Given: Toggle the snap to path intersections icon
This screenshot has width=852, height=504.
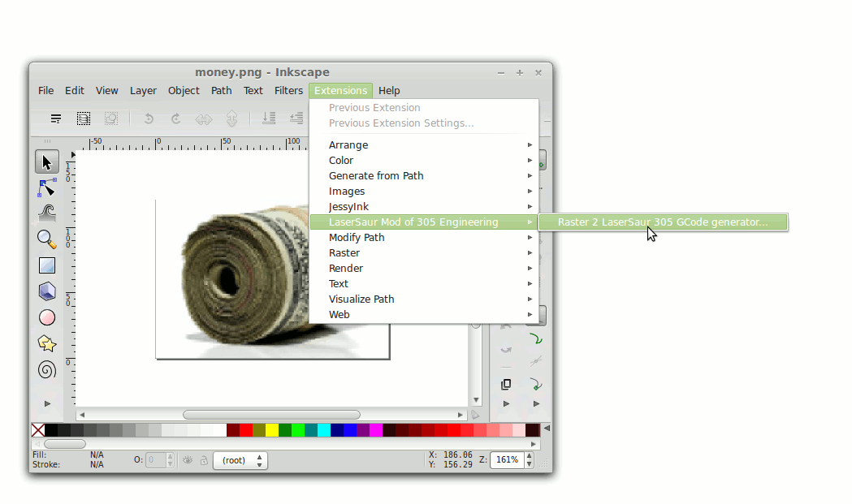Looking at the screenshot, I should point(536,360).
